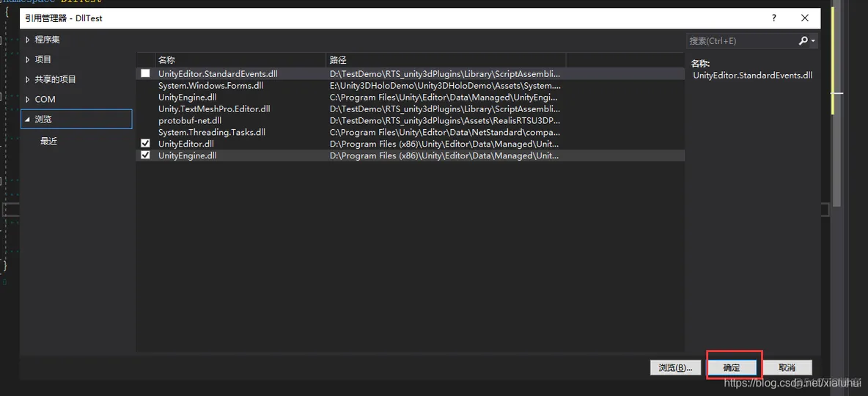Click the help question mark icon
Screen dimensions: 868x396
coord(774,18)
